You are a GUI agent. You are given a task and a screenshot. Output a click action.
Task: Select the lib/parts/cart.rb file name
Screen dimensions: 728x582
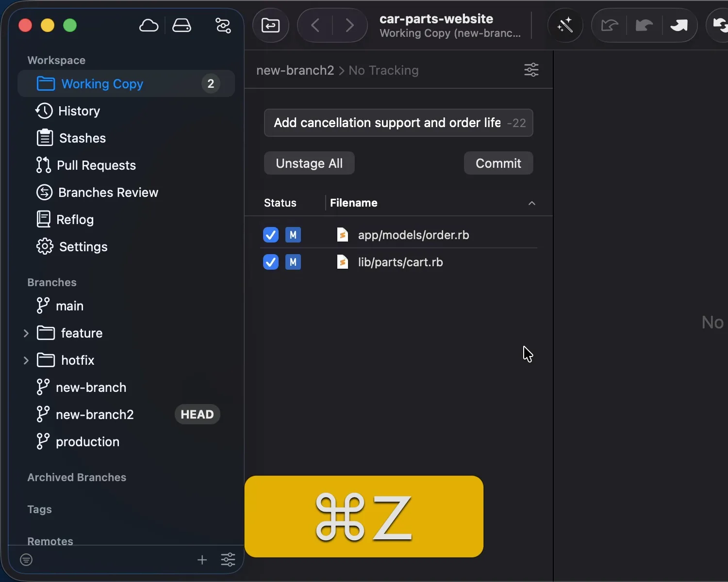400,262
